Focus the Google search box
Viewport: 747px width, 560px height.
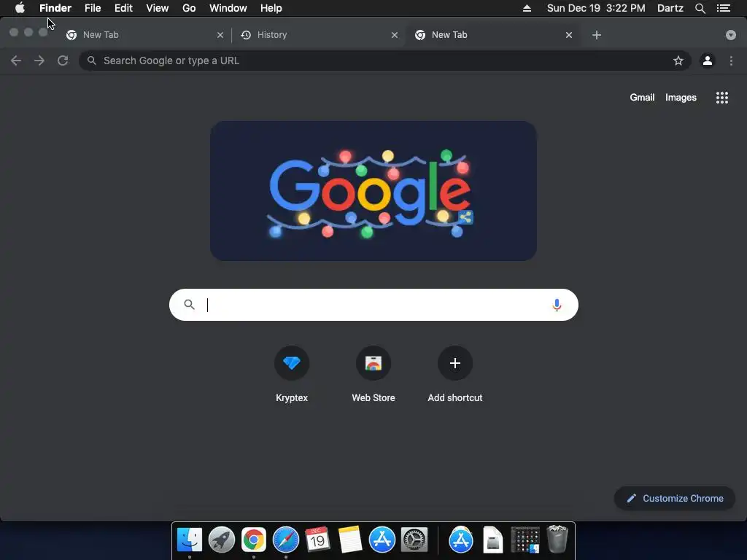[x=373, y=305]
